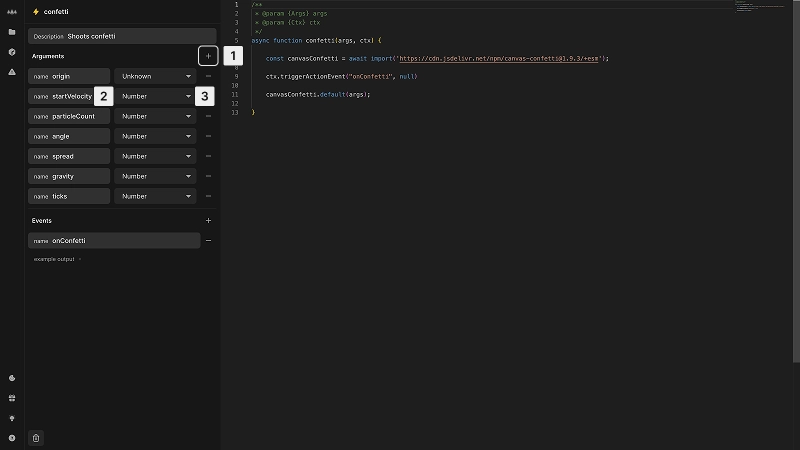Add a new event with plus button
Screen dimensions: 800x450
[x=208, y=220]
